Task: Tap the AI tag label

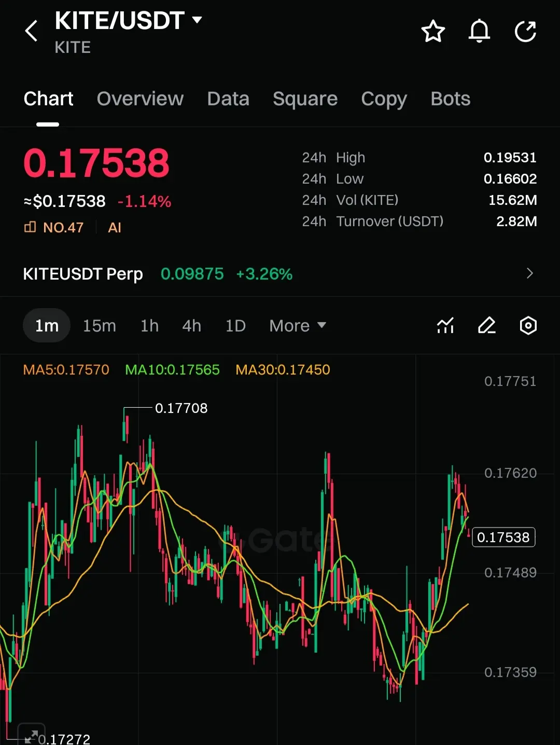Action: pos(115,228)
